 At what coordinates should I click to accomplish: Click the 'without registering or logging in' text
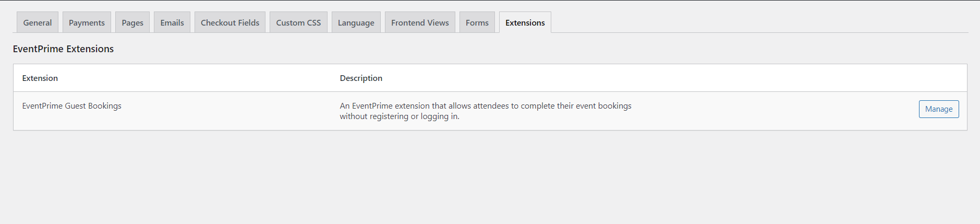tap(400, 116)
